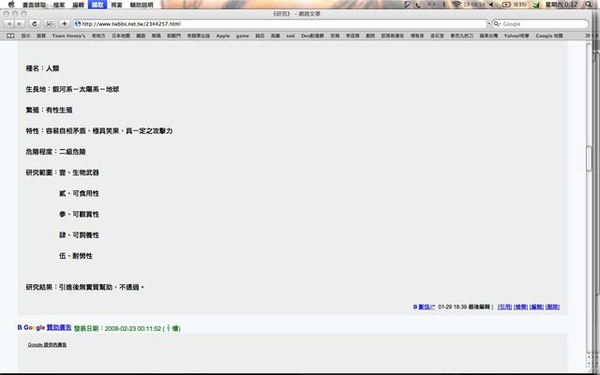This screenshot has height=375, width=600.
Task: Click the small Google ads link
Action: coord(47,345)
